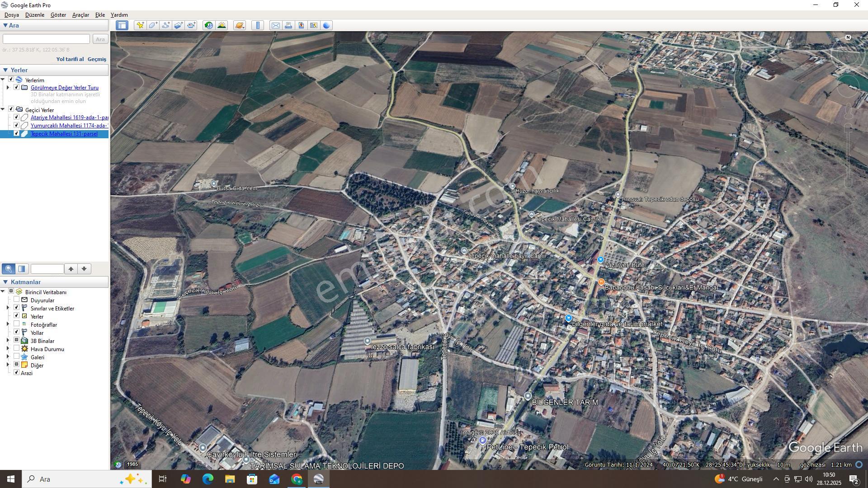The height and width of the screenshot is (488, 868).
Task: Toggle the sunlight display icon
Action: [222, 25]
